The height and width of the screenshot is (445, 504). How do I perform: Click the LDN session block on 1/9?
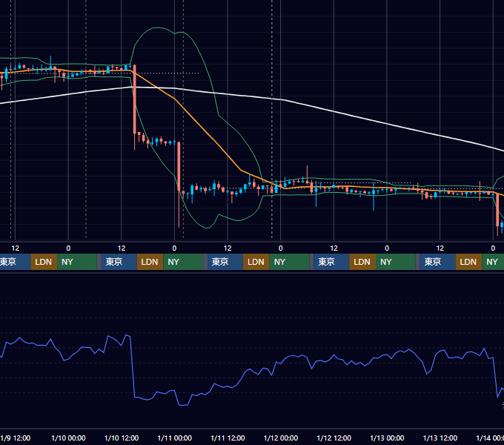pyautogui.click(x=44, y=262)
